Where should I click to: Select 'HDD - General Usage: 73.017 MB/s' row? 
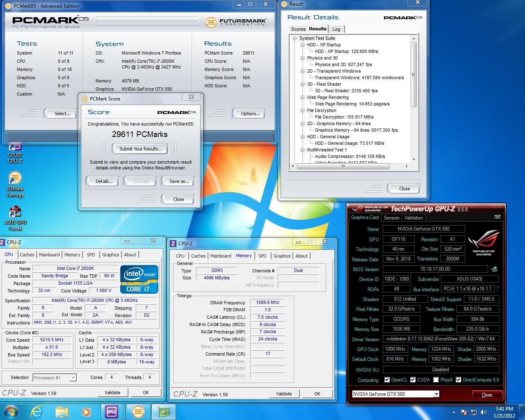coord(349,143)
